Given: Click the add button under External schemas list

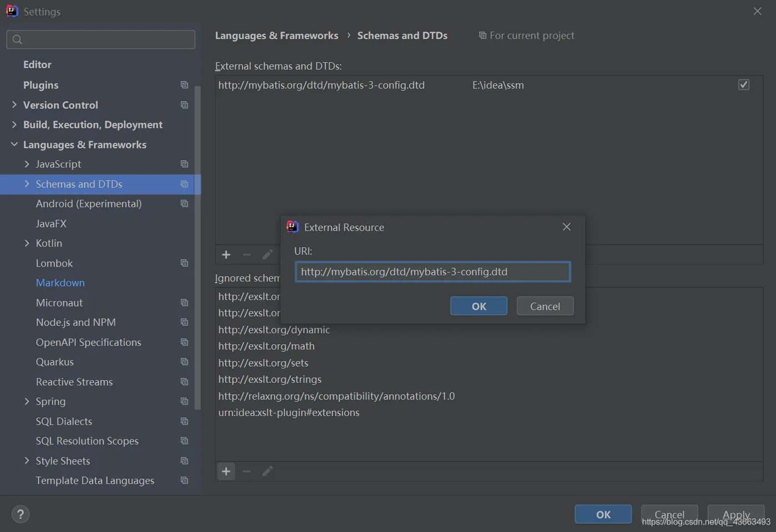Looking at the screenshot, I should tap(226, 255).
